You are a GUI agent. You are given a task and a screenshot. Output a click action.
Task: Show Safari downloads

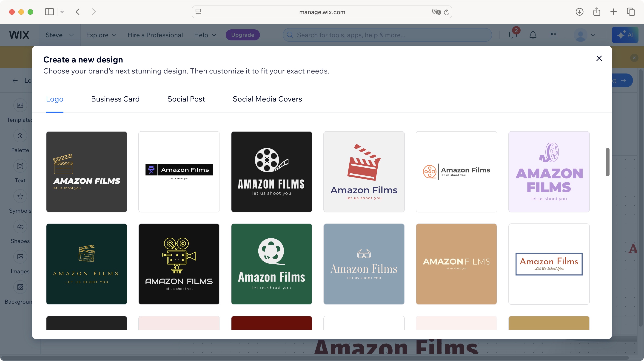pyautogui.click(x=579, y=12)
